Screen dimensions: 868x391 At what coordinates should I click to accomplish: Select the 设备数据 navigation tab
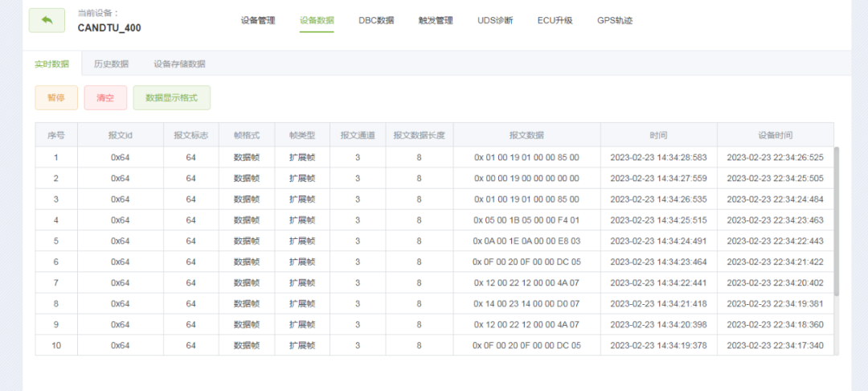pyautogui.click(x=317, y=21)
